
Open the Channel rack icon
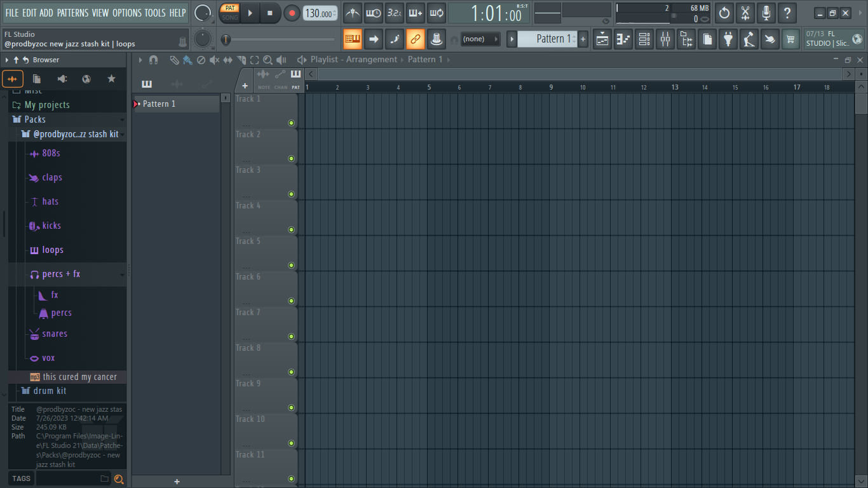click(644, 39)
